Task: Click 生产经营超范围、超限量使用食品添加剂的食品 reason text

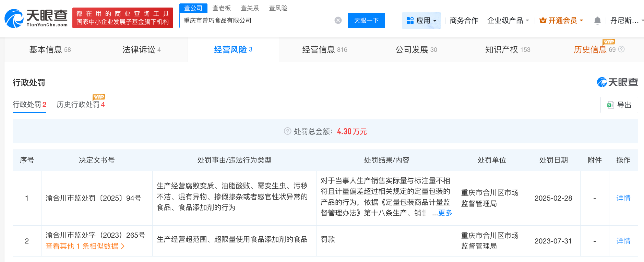Action: (x=232, y=239)
